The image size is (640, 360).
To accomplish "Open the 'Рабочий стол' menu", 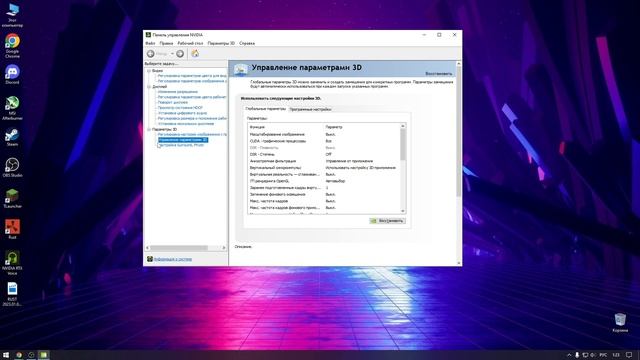I will pos(190,43).
